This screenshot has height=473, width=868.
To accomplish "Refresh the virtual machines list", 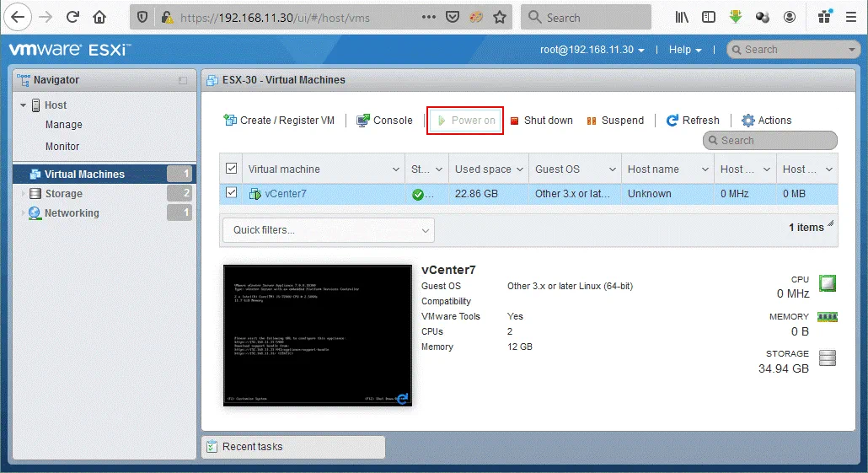I will 692,121.
